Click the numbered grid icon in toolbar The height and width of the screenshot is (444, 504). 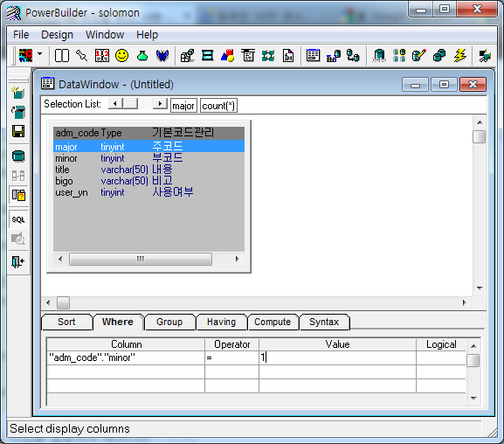point(102,56)
